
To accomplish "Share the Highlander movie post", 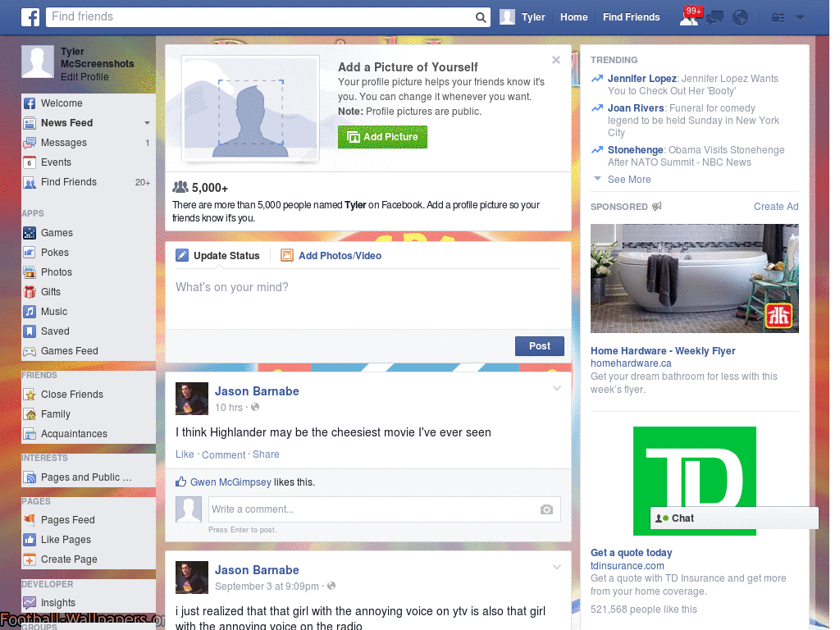I will [266, 454].
